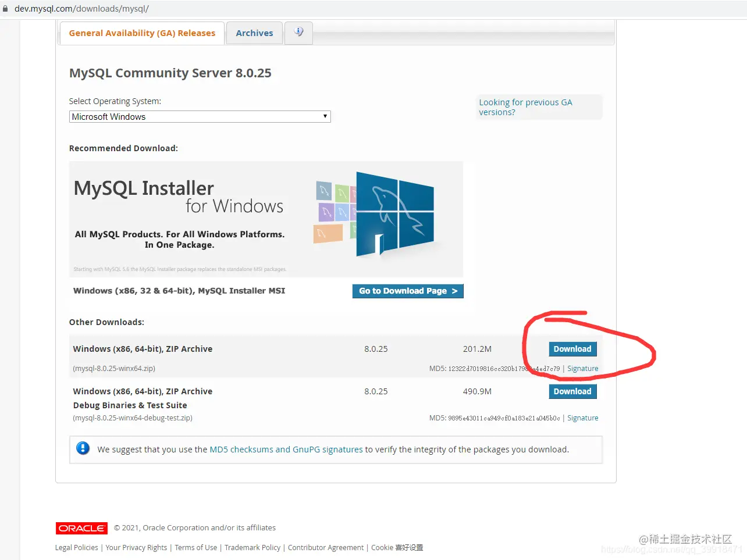Open Your Privacy Rights footer link
The image size is (747, 560).
pyautogui.click(x=136, y=548)
